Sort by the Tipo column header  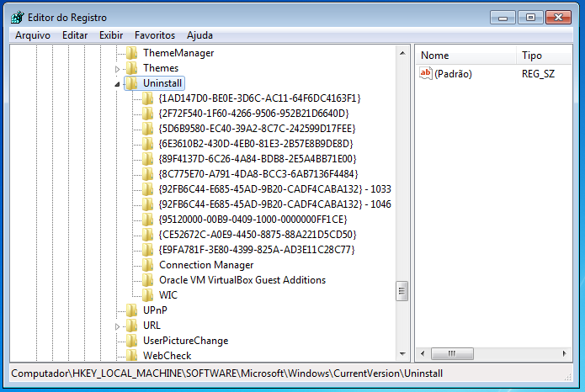(x=545, y=56)
